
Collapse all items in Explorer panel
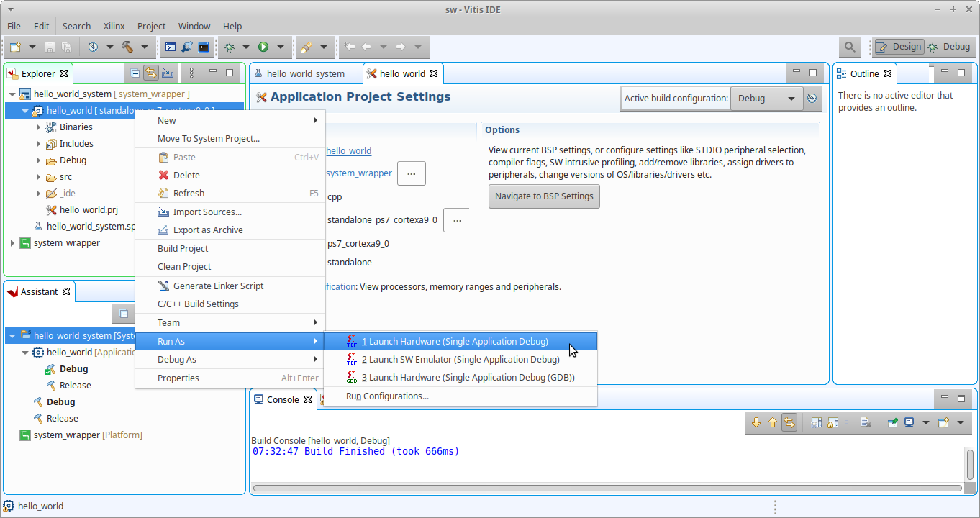point(135,73)
